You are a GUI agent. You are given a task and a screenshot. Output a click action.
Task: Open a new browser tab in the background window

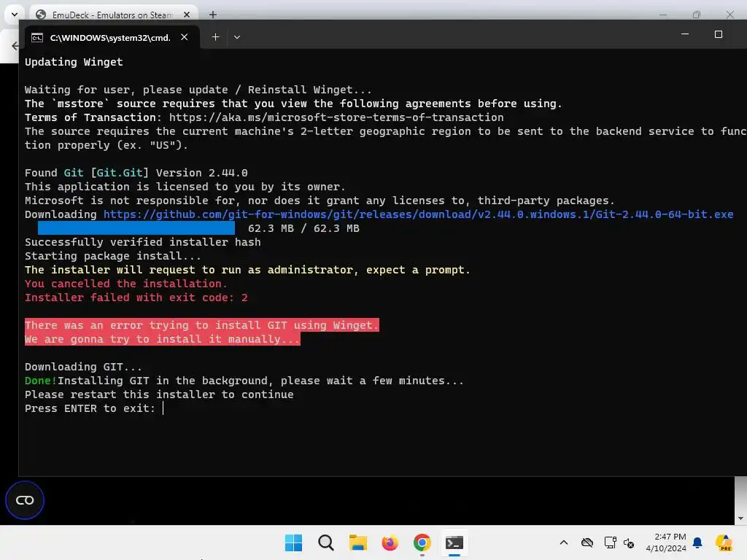point(213,15)
